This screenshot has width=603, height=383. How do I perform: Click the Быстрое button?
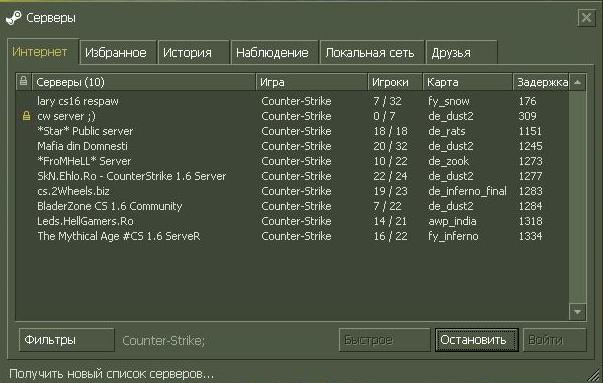pos(384,340)
